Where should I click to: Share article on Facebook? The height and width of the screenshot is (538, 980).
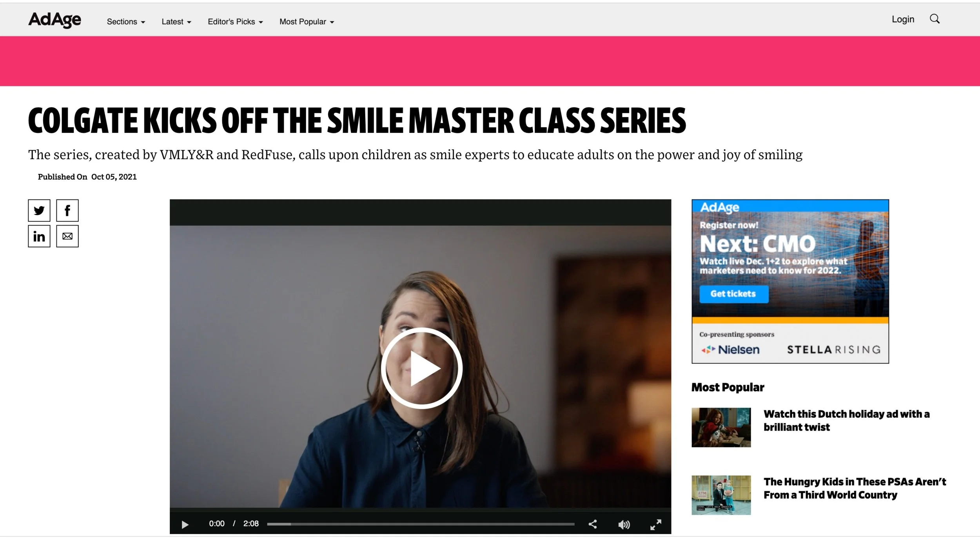(x=67, y=210)
